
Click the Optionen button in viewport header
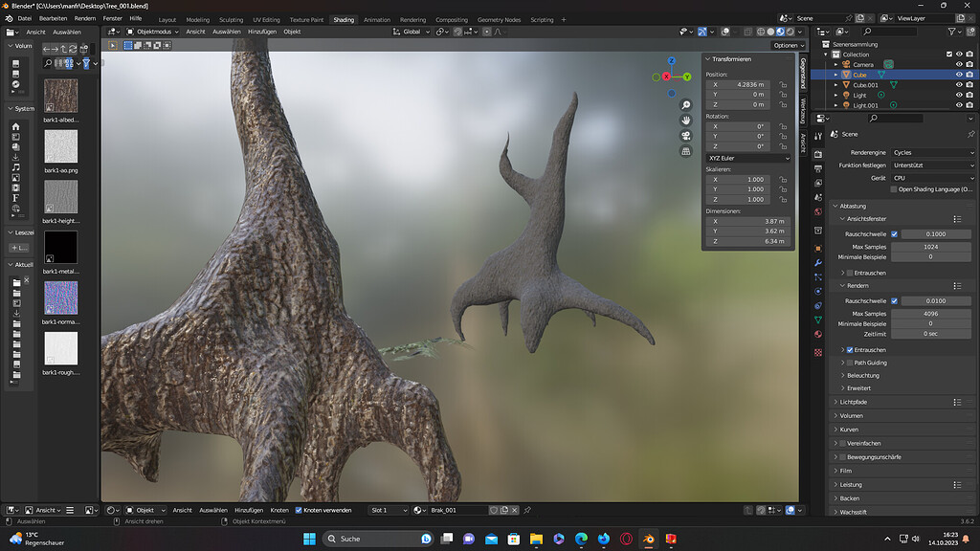point(785,45)
